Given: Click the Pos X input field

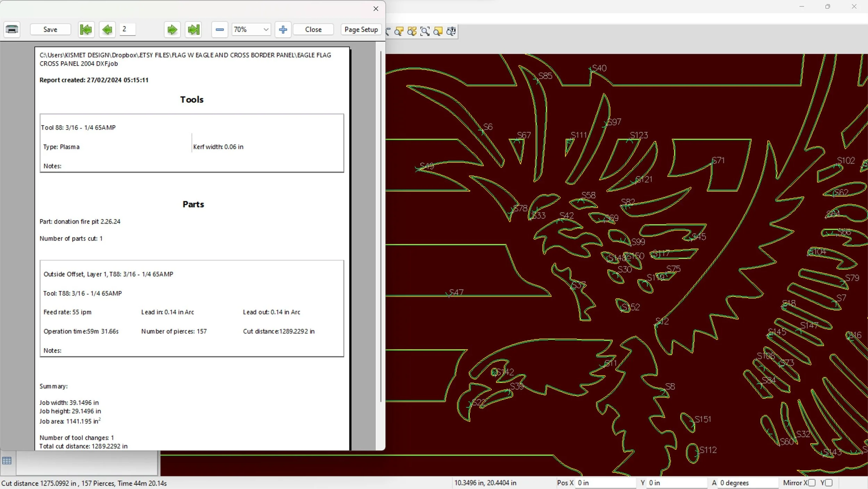Looking at the screenshot, I should (x=605, y=483).
